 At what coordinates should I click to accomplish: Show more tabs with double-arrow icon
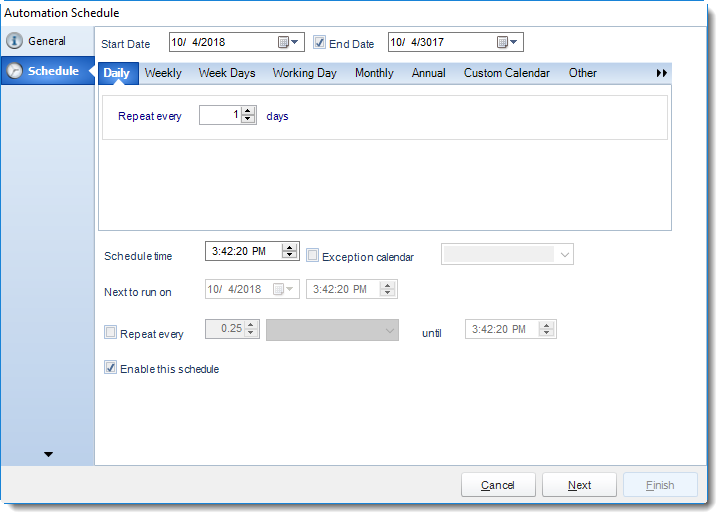tap(662, 73)
